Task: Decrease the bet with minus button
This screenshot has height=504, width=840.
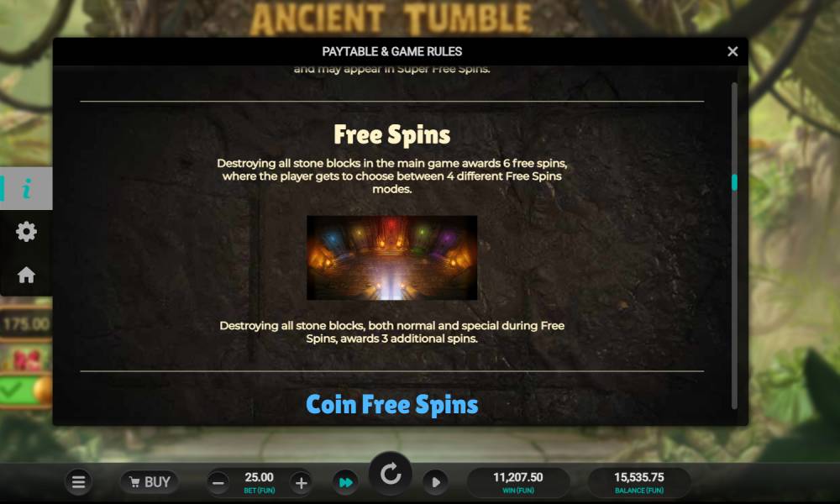Action: [x=218, y=482]
